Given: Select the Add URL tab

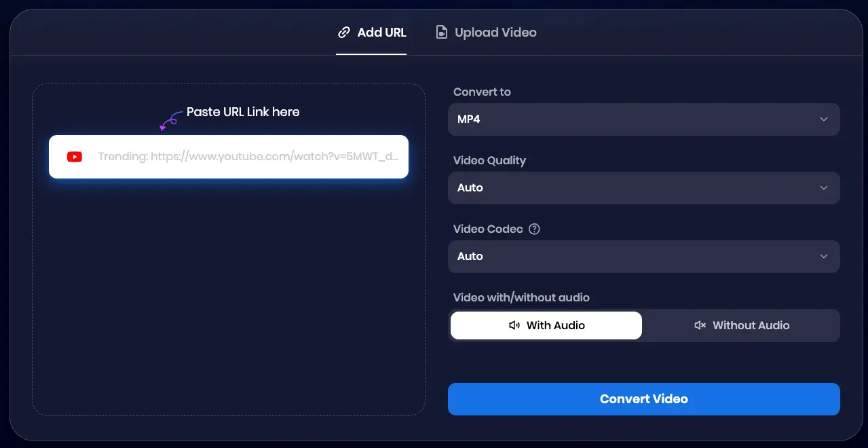Looking at the screenshot, I should tap(381, 32).
